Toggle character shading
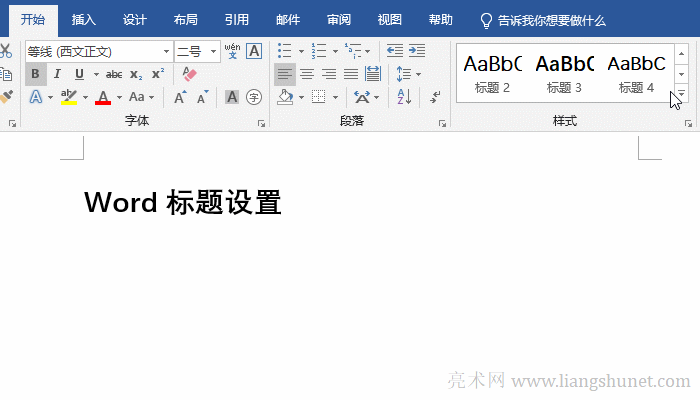This screenshot has width=700, height=400. pyautogui.click(x=232, y=97)
